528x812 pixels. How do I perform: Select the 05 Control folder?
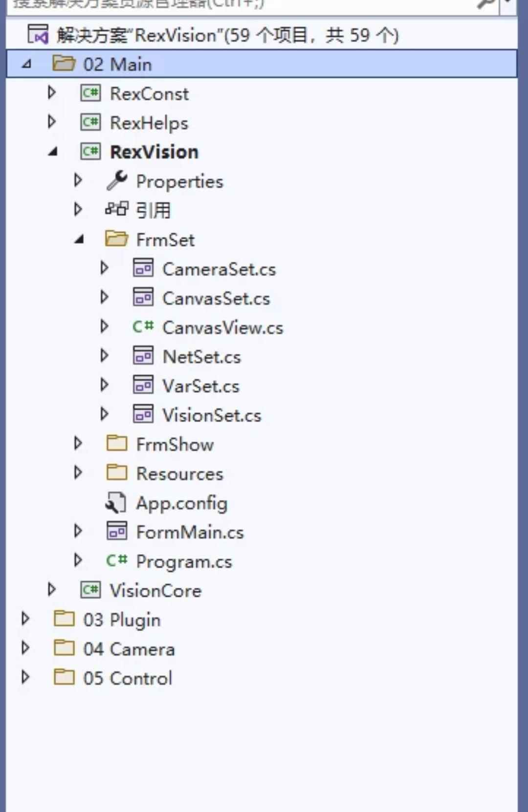[128, 678]
